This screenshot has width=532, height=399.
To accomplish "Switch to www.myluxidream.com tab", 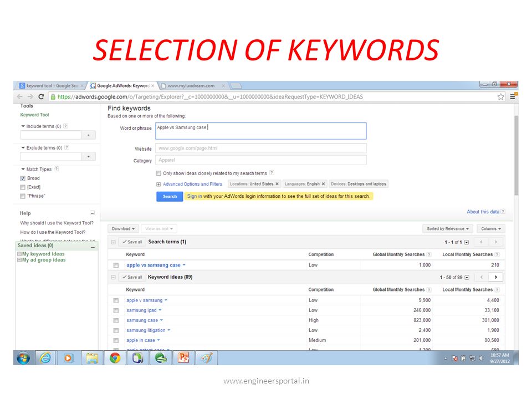I will coord(193,86).
